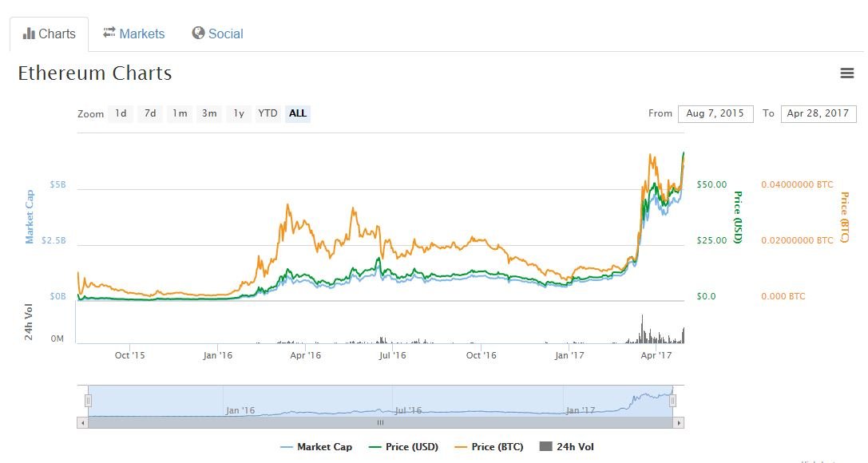Click the 0.02000000 BTC axis label
The height and width of the screenshot is (463, 868).
pyautogui.click(x=797, y=240)
